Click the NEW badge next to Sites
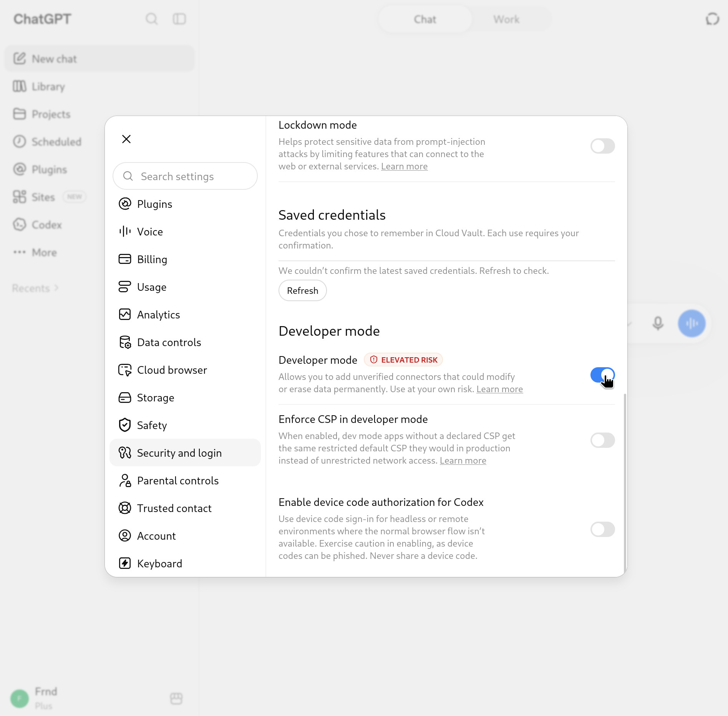This screenshot has width=728, height=716. click(75, 197)
